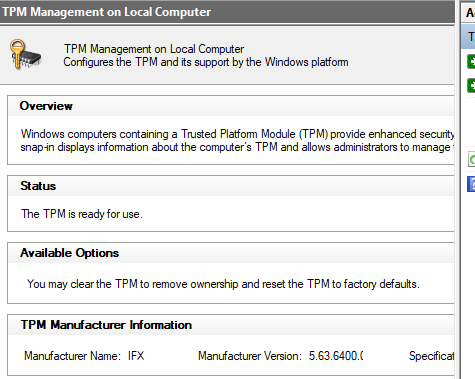Select heading 'TPM Management on Local Computer' beside key icon
This screenshot has height=379, width=475.
tap(154, 49)
